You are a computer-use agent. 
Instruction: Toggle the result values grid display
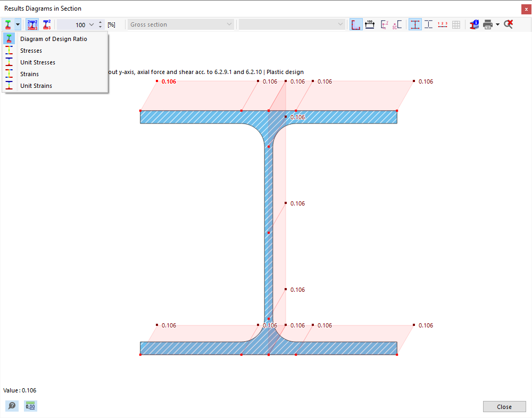(x=455, y=24)
